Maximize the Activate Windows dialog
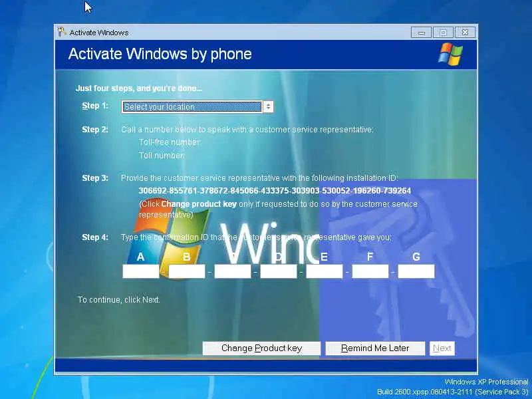 tap(443, 33)
